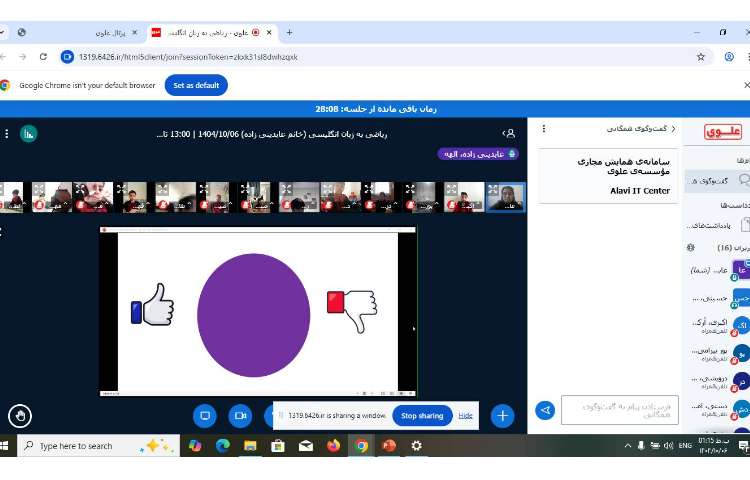
Task: Open chat options three-dot menu
Action: click(543, 129)
